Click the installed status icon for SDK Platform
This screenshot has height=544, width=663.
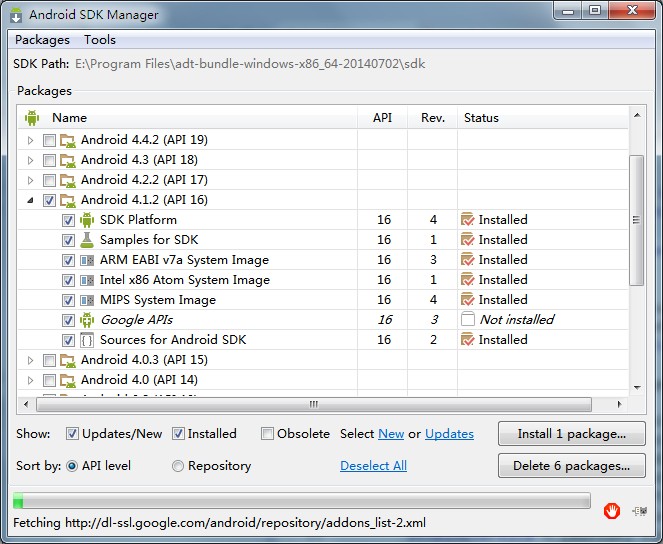(468, 220)
